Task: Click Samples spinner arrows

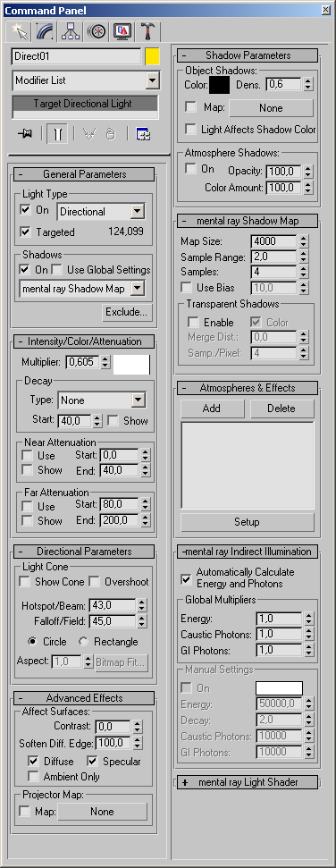Action: coord(303,272)
